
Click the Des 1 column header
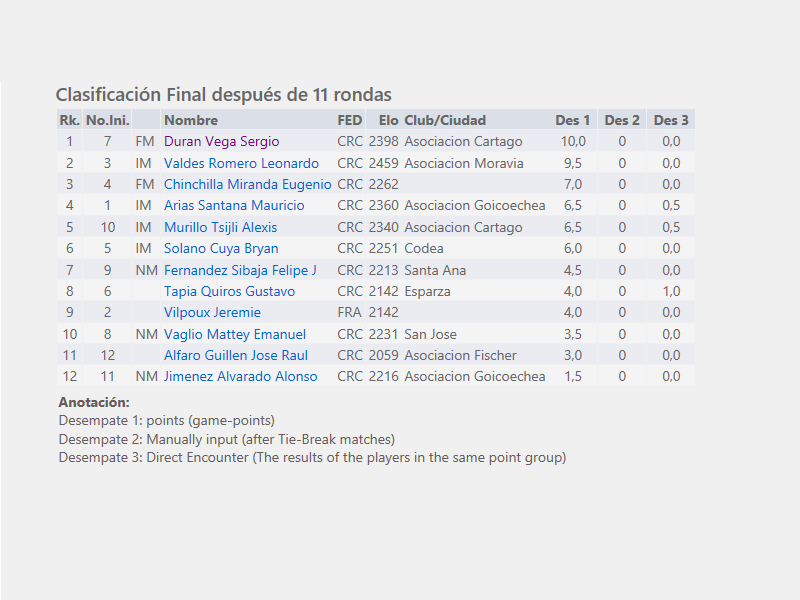point(572,120)
